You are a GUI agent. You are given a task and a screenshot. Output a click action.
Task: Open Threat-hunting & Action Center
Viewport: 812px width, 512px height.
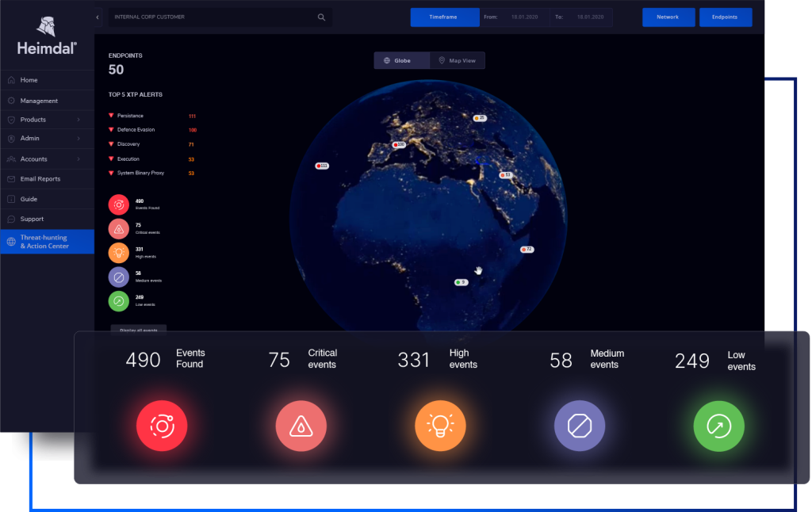coord(44,242)
